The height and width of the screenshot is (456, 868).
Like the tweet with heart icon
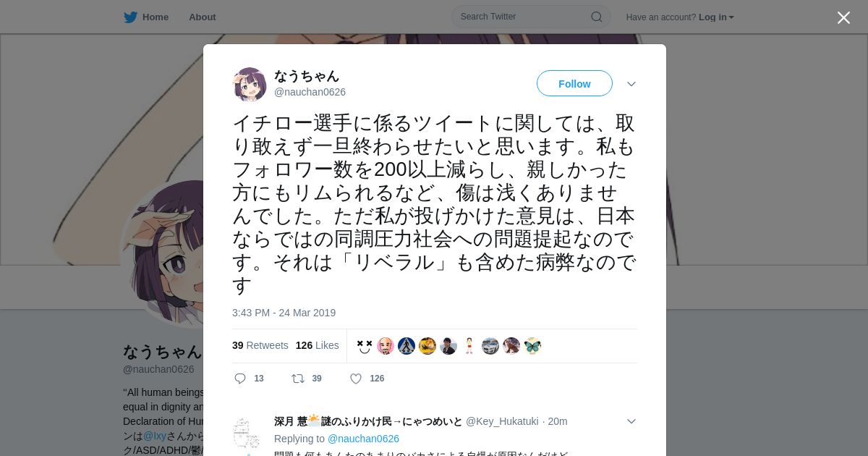pos(356,379)
